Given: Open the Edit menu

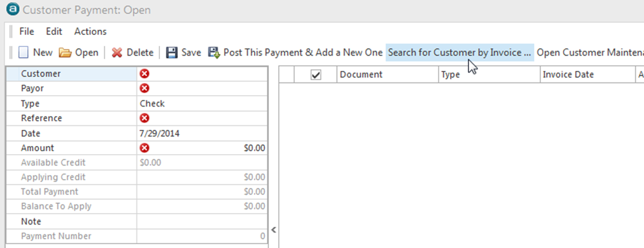Looking at the screenshot, I should (54, 32).
